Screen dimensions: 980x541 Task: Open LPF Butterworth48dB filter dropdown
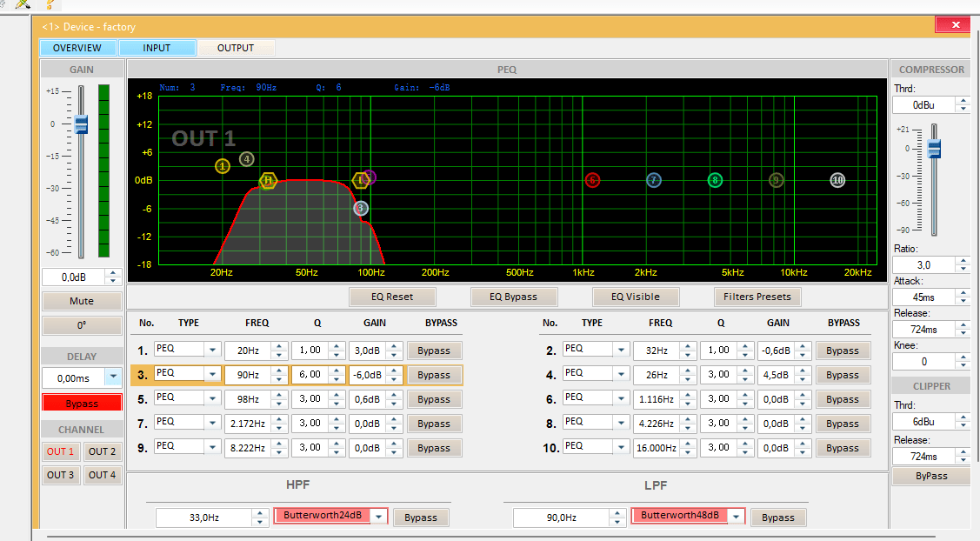tap(737, 517)
